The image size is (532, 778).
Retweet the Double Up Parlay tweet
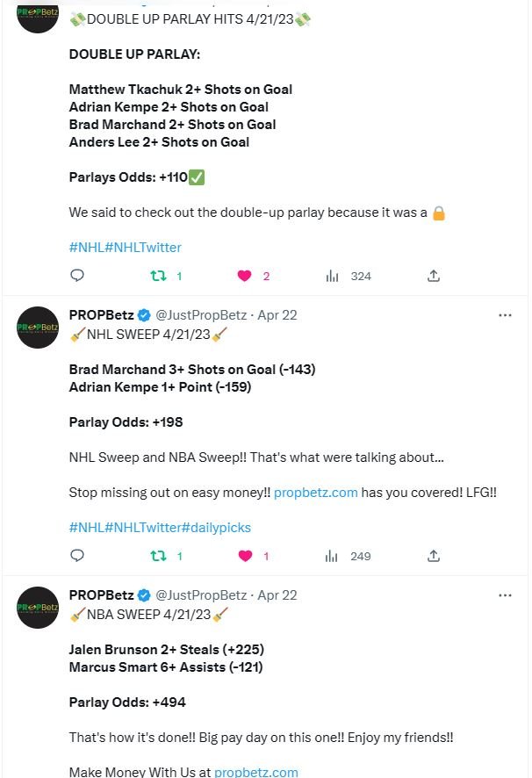click(x=159, y=276)
